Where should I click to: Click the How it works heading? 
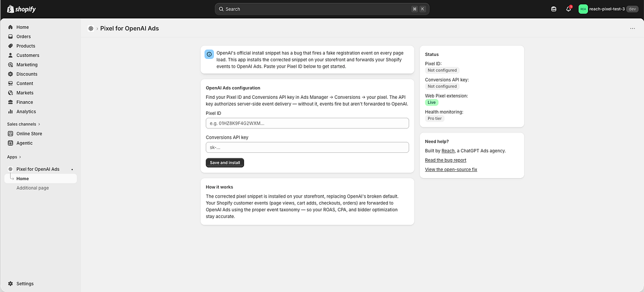220,187
